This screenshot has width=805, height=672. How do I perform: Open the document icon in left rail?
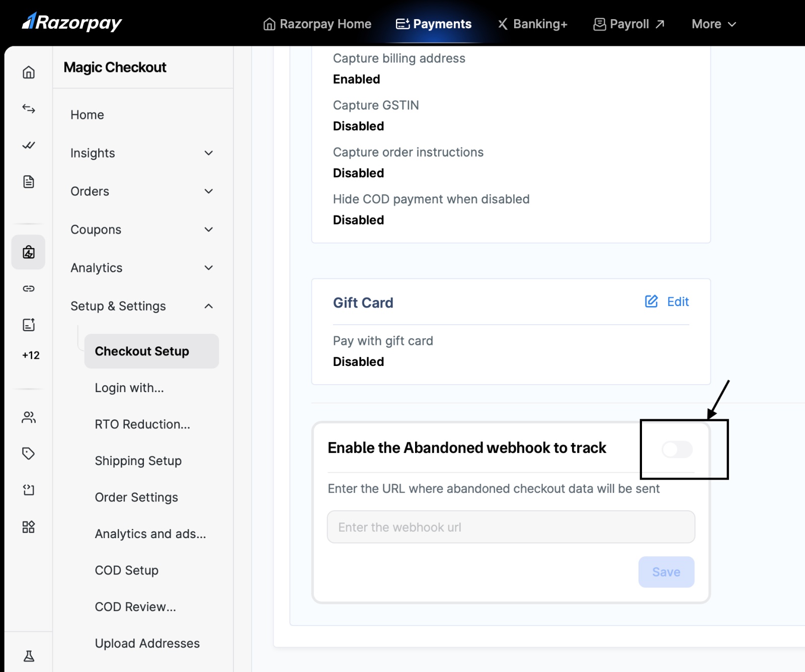click(x=29, y=182)
